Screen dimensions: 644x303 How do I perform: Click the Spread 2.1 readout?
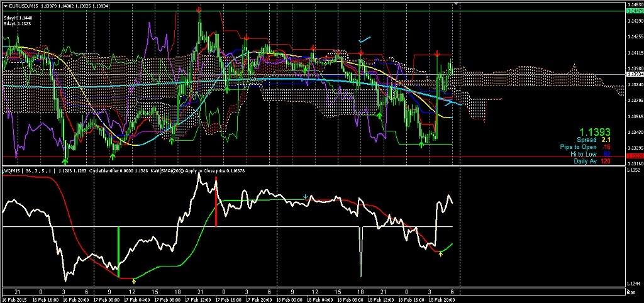coord(594,140)
